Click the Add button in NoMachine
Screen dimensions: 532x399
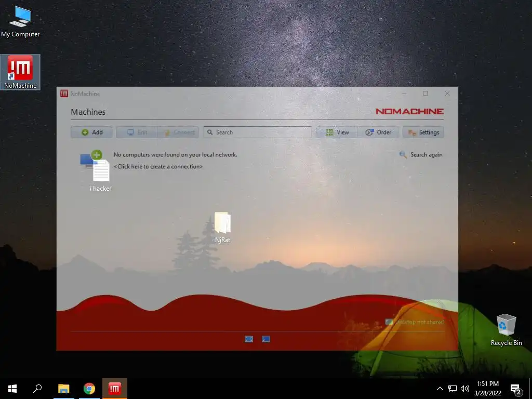(91, 132)
